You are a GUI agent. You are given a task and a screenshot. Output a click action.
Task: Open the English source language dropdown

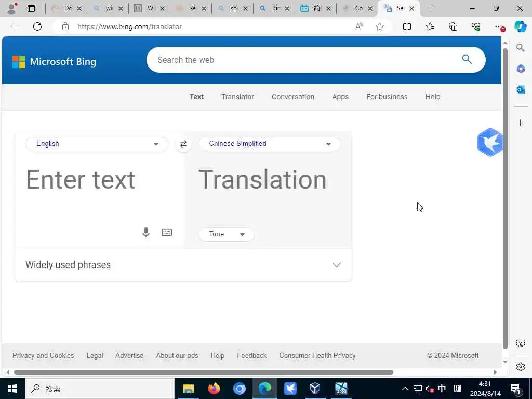[x=97, y=144]
